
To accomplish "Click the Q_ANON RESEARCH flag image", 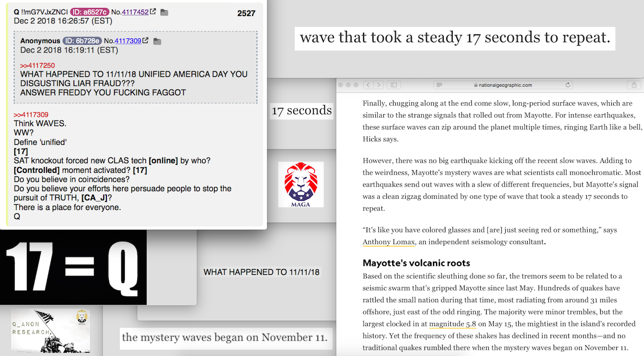I will (51, 330).
